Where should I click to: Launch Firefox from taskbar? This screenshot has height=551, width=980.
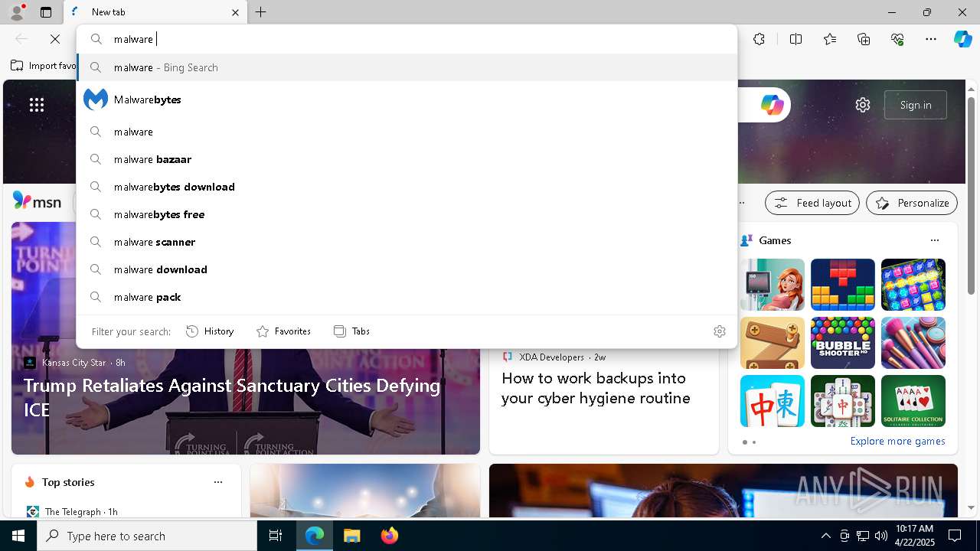point(389,536)
